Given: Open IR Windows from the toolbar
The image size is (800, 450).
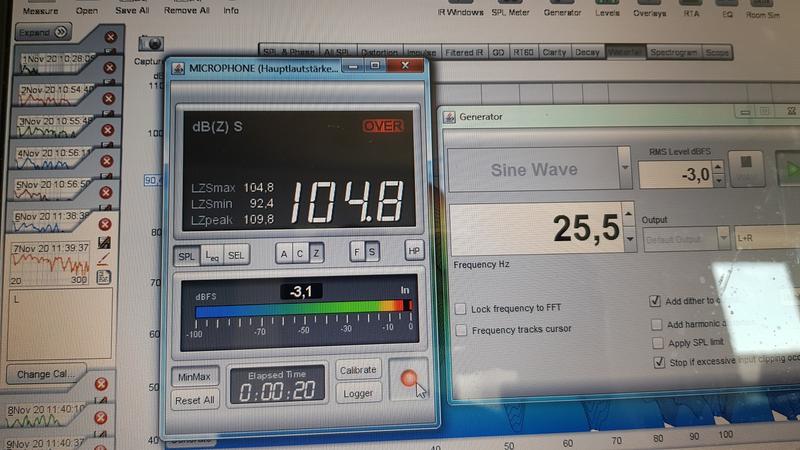Looking at the screenshot, I should point(460,11).
